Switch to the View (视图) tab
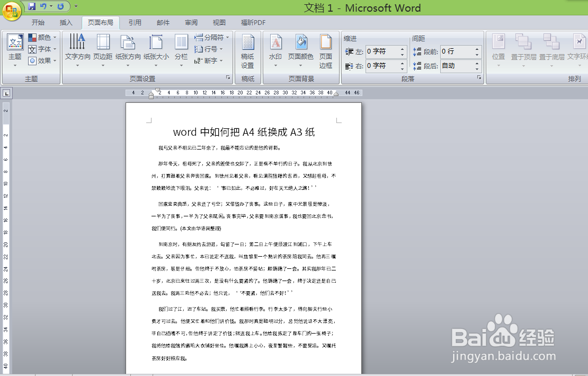Viewport: 588px width, 376px height. coord(219,22)
